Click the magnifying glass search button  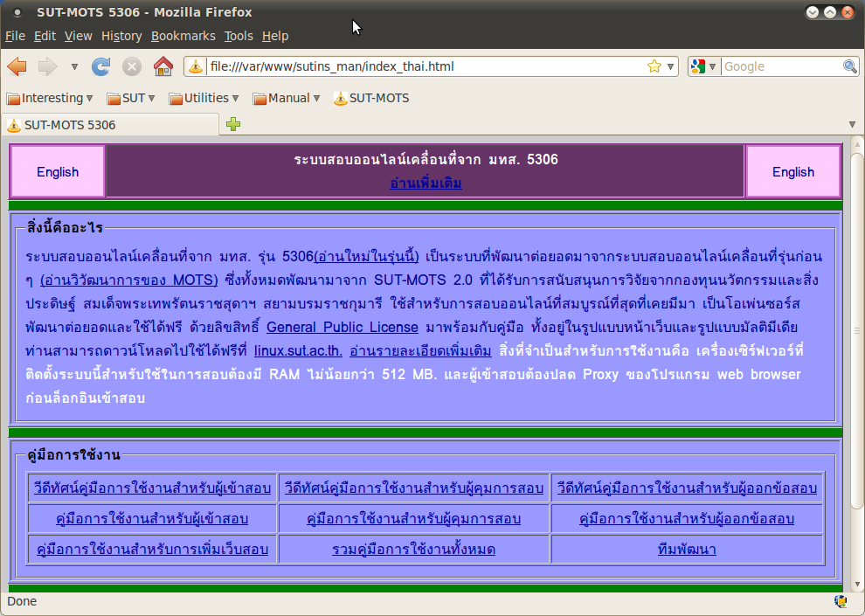coord(850,66)
